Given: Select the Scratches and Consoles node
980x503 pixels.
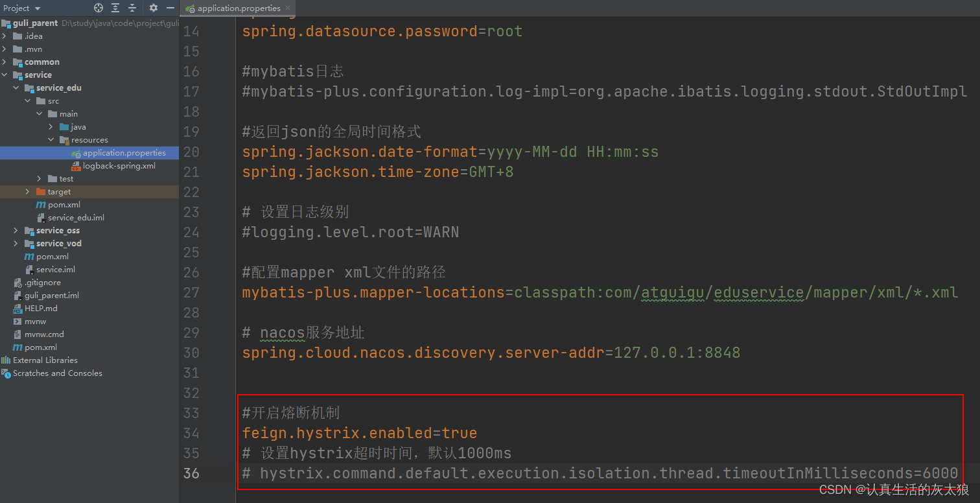Looking at the screenshot, I should coord(89,373).
